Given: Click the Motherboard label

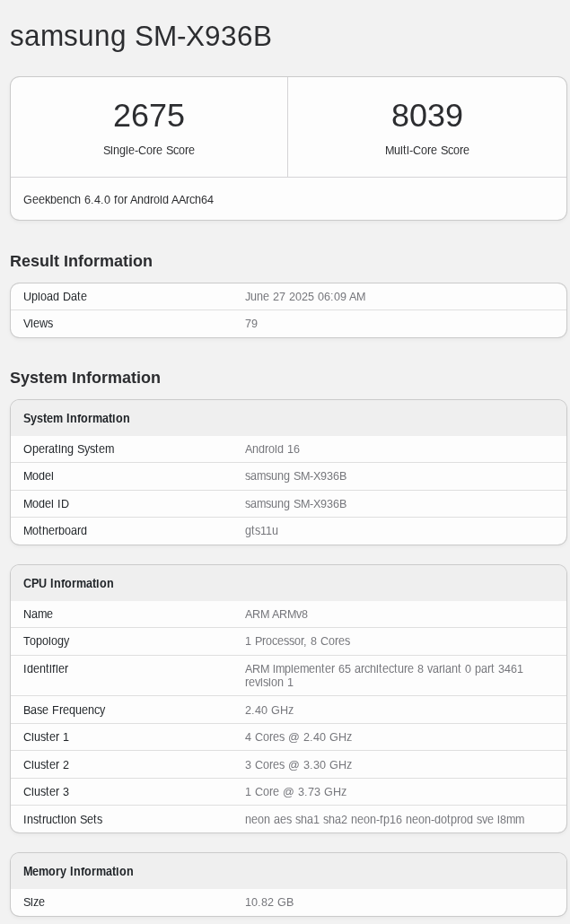Looking at the screenshot, I should coord(56,531).
